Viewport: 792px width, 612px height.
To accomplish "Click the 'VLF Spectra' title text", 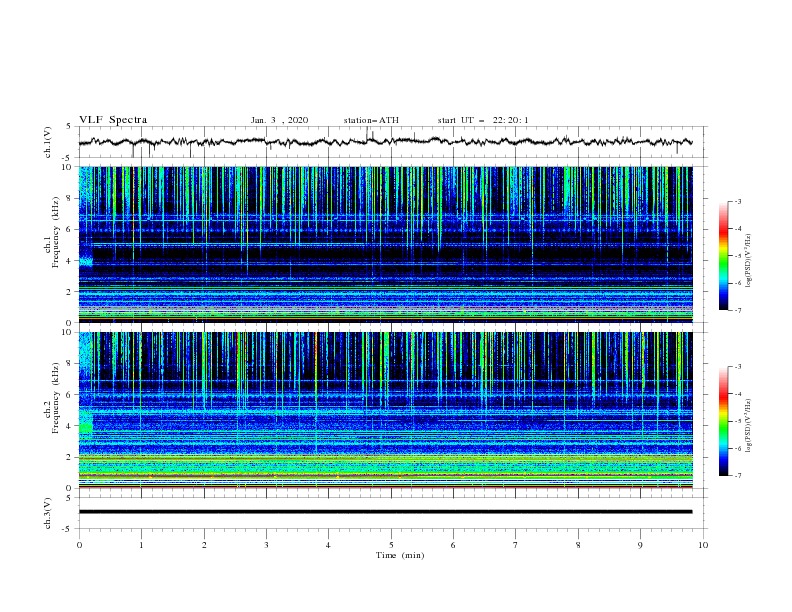I will click(113, 120).
